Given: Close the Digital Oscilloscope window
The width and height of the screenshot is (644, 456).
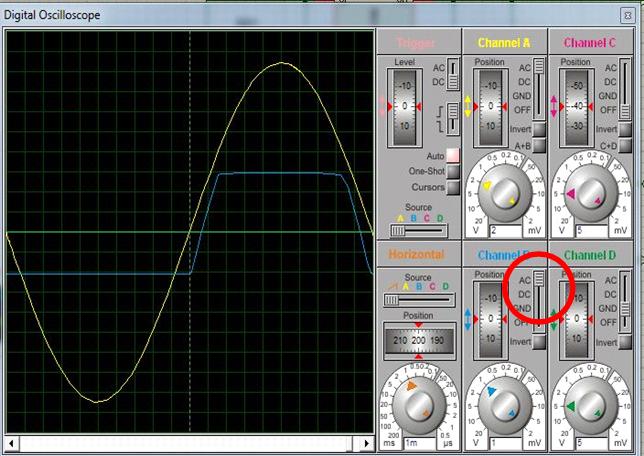Looking at the screenshot, I should tap(628, 16).
